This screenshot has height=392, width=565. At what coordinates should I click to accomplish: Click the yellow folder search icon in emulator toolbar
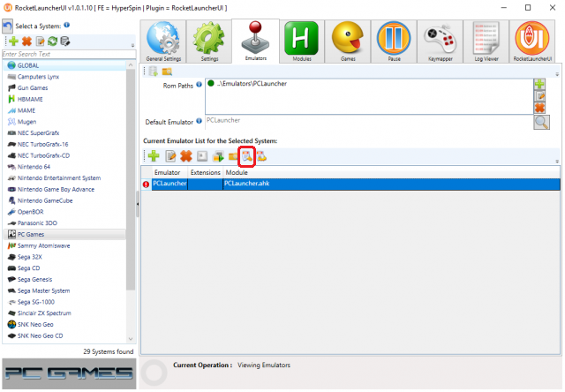[x=233, y=156]
